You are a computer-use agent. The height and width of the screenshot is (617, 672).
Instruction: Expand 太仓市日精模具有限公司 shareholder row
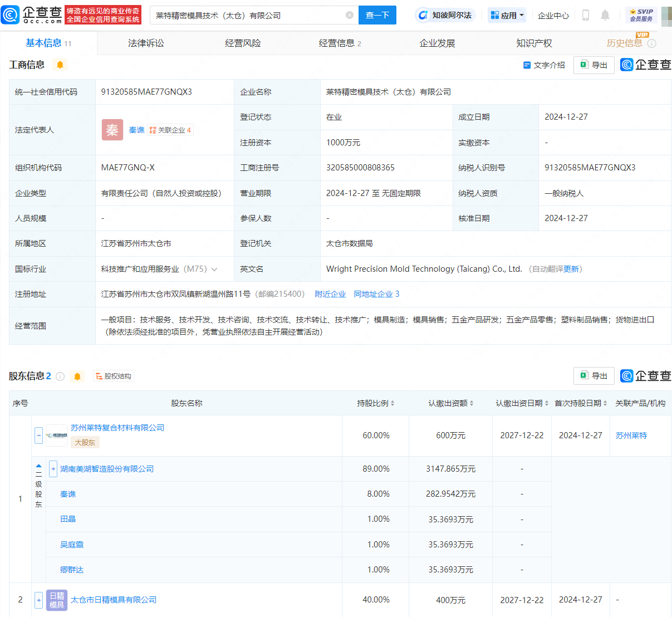pyautogui.click(x=39, y=600)
